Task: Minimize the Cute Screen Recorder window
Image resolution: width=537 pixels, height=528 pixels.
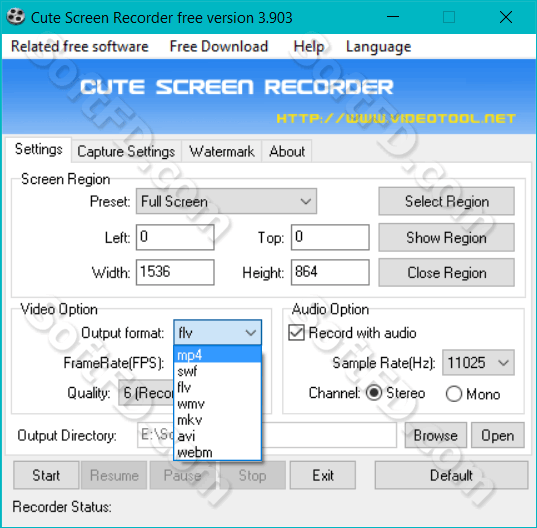Action: [x=393, y=17]
